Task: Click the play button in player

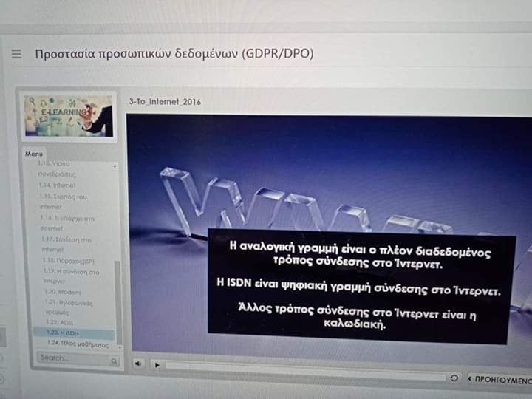Action: pyautogui.click(x=157, y=365)
